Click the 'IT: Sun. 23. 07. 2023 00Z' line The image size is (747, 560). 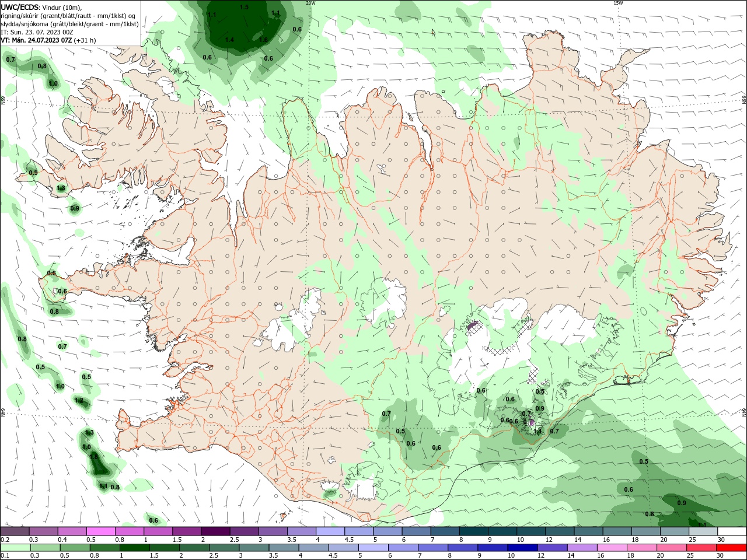click(37, 32)
